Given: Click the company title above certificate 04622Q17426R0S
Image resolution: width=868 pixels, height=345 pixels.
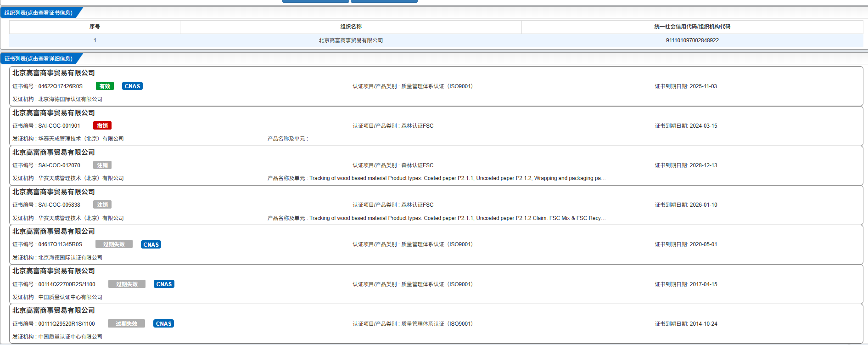Looking at the screenshot, I should click(53, 73).
